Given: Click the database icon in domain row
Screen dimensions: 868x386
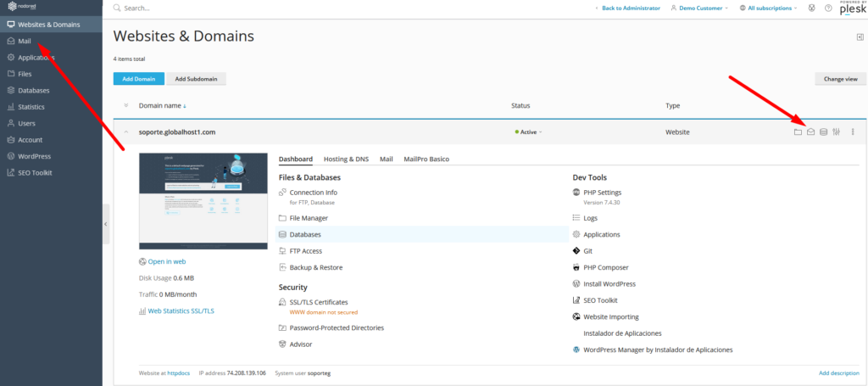Looking at the screenshot, I should tap(823, 131).
